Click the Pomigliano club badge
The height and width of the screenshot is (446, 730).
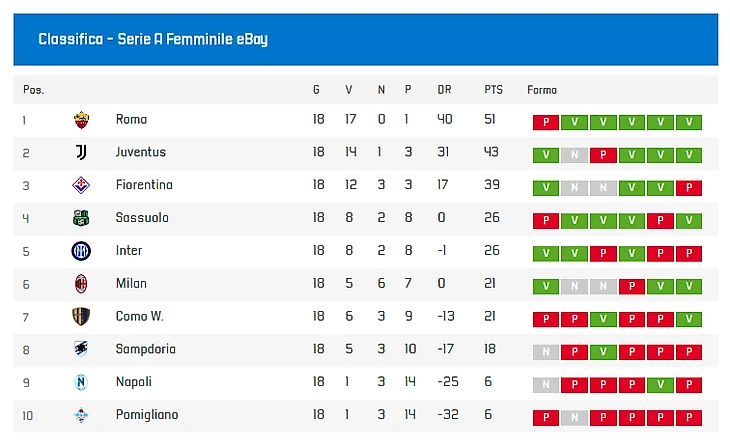click(x=81, y=415)
